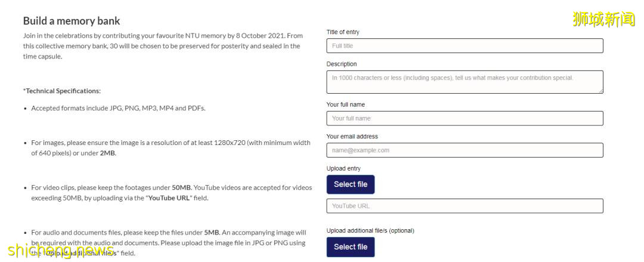Click the yellow 狮城新闻 watermark logo
Viewport: 644px width, 262px height.
point(603,19)
